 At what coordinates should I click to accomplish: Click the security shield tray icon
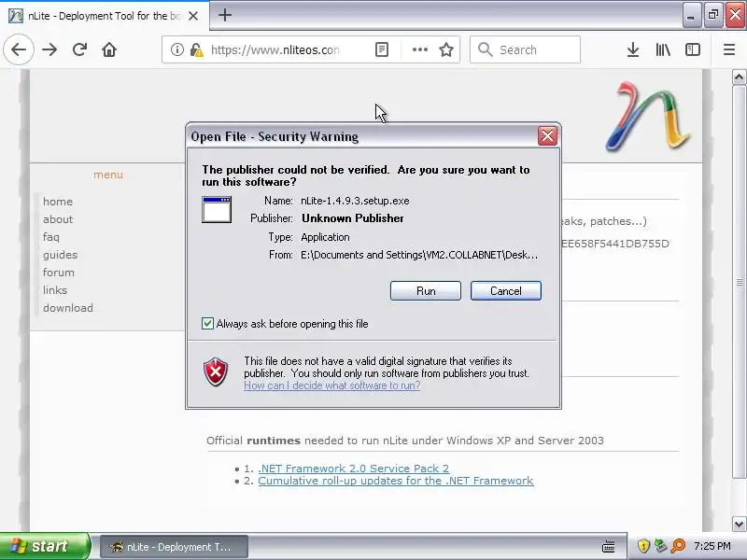click(643, 546)
